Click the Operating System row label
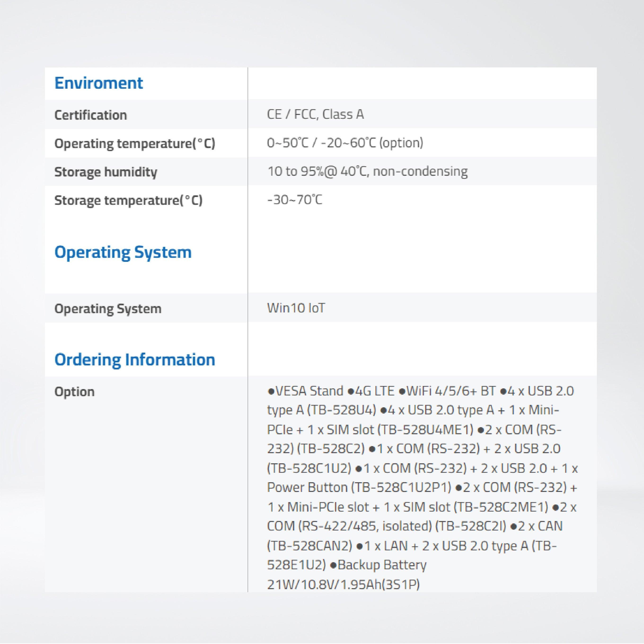 [x=108, y=309]
